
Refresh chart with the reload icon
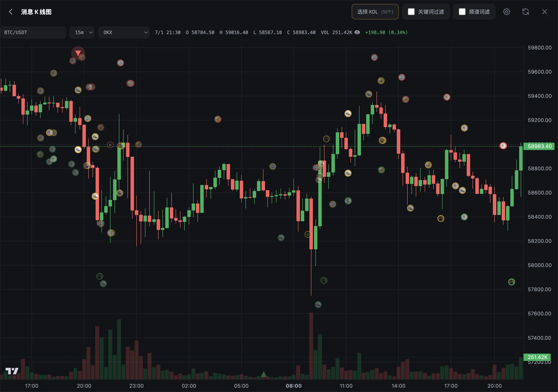pos(525,12)
